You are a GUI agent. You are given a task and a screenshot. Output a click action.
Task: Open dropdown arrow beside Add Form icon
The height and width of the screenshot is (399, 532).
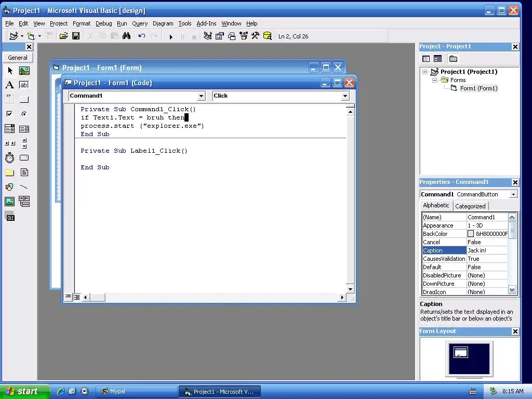[39, 36]
